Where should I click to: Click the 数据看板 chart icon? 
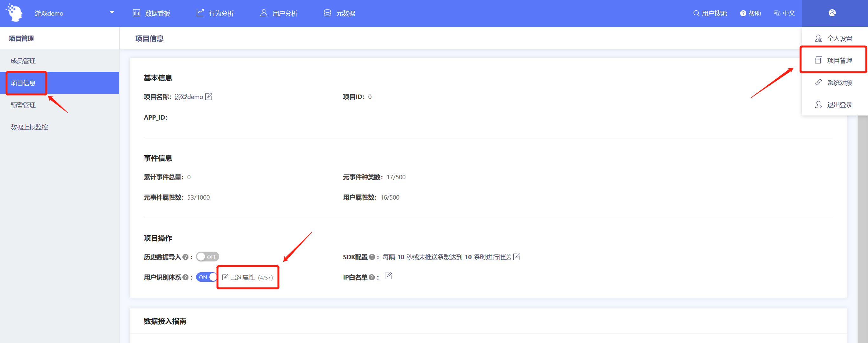click(136, 13)
